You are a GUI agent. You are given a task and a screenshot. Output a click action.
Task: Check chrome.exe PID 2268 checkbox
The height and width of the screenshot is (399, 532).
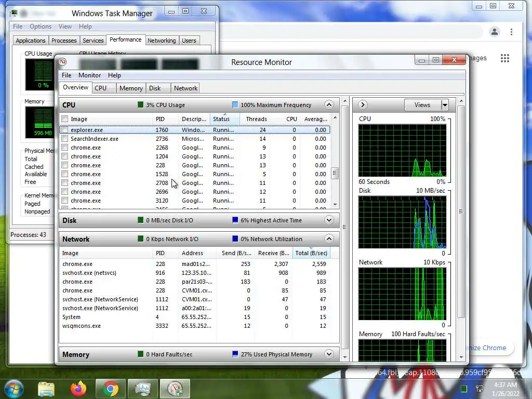click(x=64, y=147)
